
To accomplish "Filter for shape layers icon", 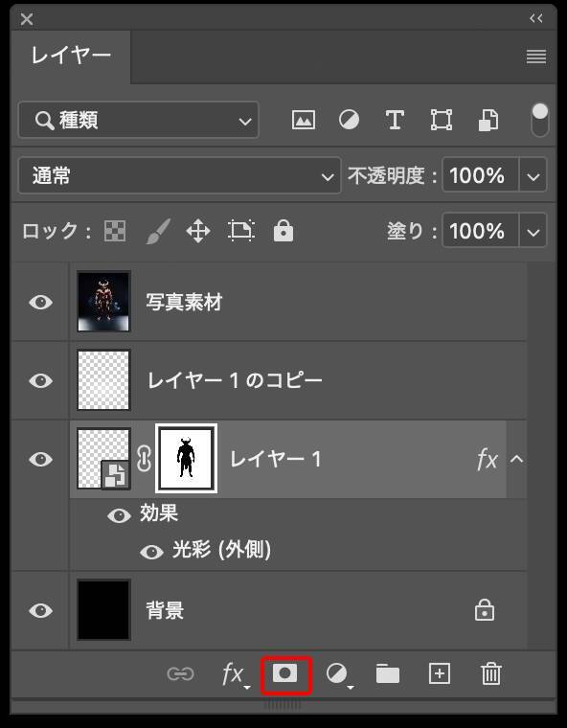I will click(441, 120).
